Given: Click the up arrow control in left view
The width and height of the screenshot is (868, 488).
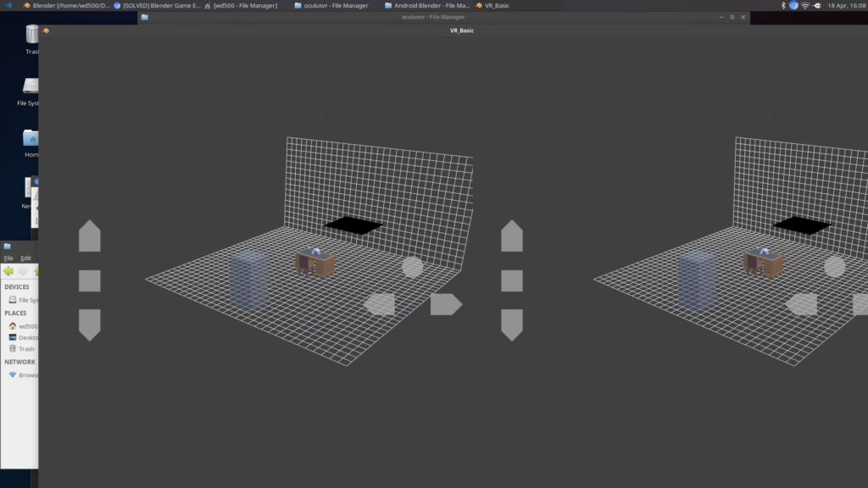Looking at the screenshot, I should point(90,236).
